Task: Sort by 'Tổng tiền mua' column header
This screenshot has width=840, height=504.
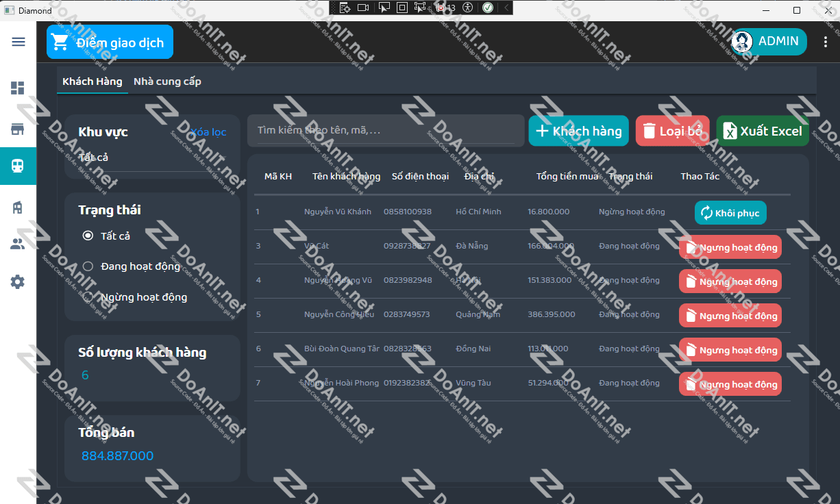Action: 567,177
